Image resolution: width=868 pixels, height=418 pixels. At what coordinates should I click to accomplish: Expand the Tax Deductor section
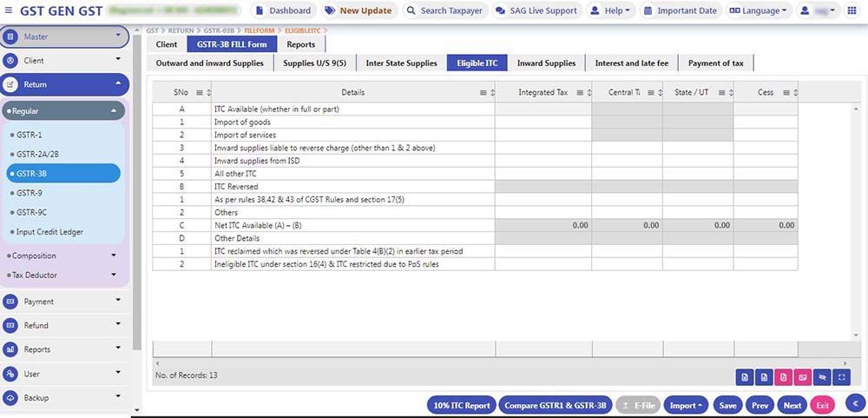coord(113,275)
